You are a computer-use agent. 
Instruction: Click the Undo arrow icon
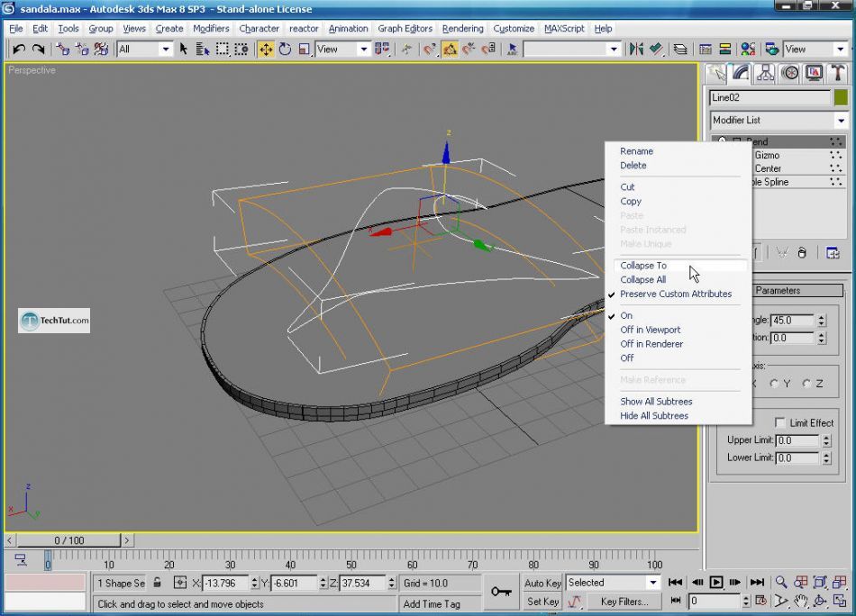[x=19, y=50]
